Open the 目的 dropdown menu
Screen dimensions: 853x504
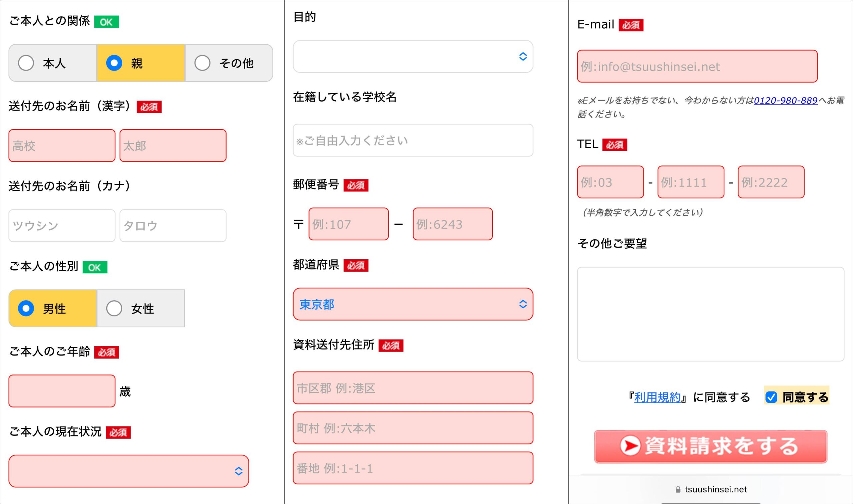click(x=413, y=56)
